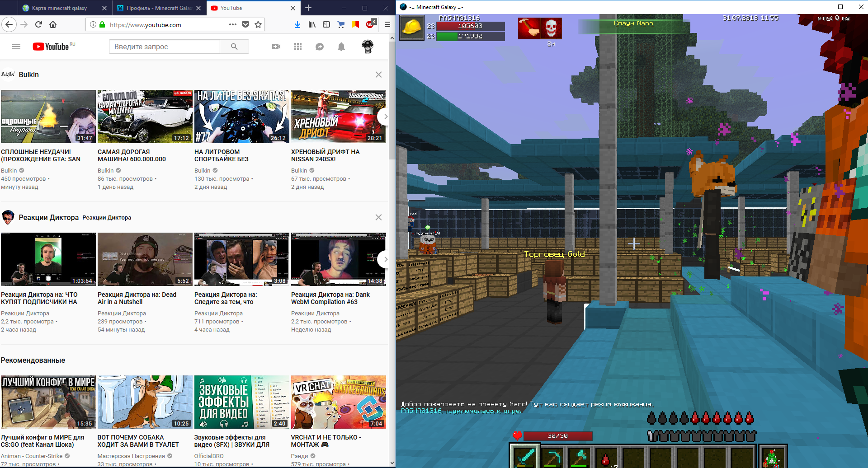Click the green padlock security icon

click(x=102, y=24)
